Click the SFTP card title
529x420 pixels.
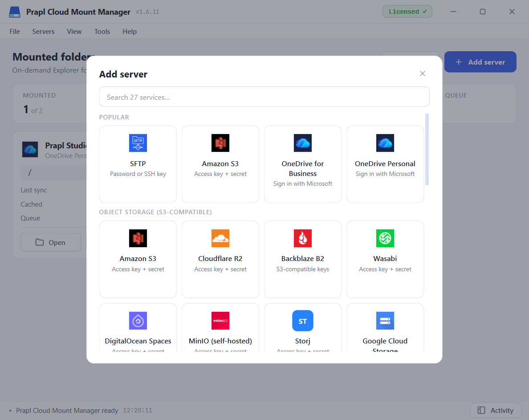(138, 163)
